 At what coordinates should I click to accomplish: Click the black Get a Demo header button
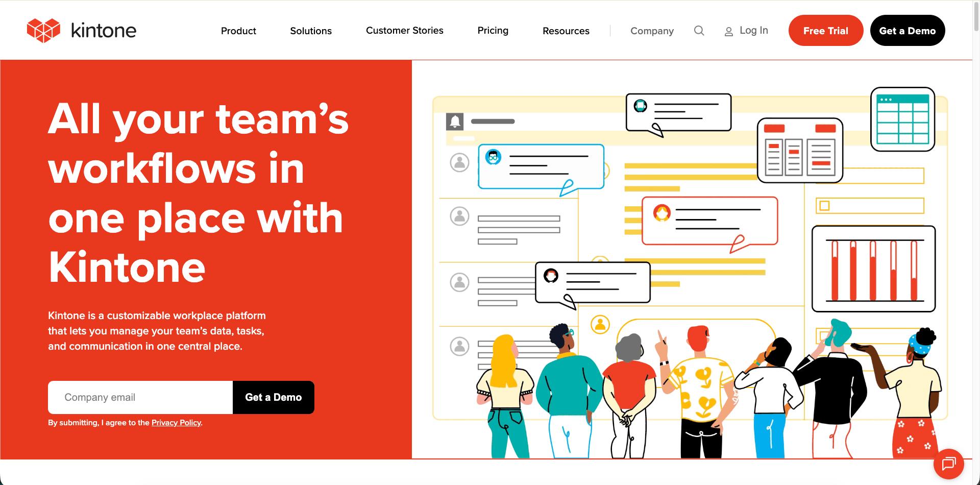pos(907,31)
